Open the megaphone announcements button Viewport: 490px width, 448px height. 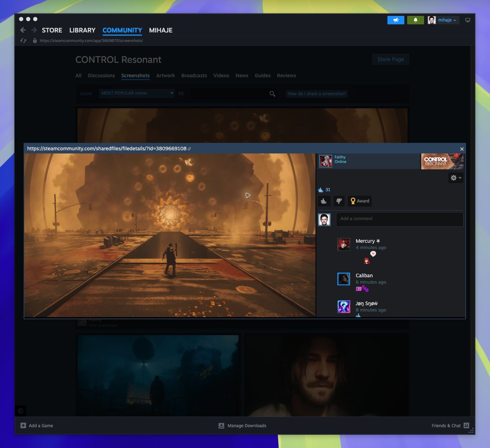pos(396,20)
